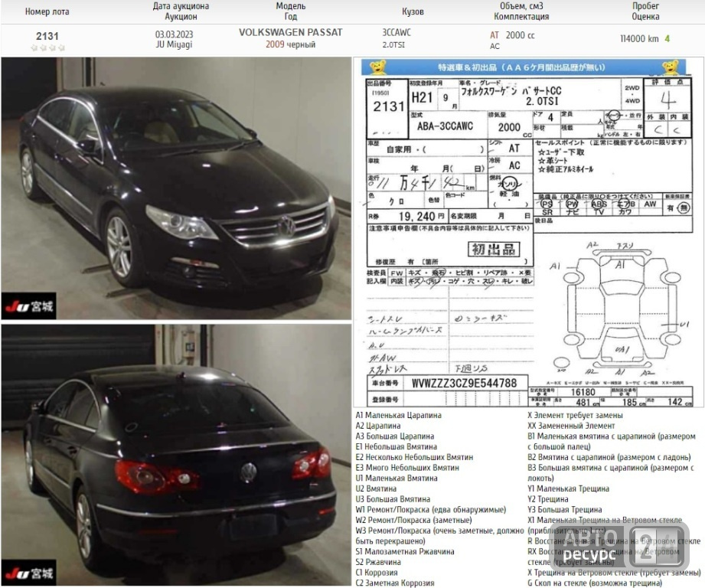Screen dimensions: 705x588
Task: Open the VOLKSWAGEN PASSAT model title
Action: (x=290, y=32)
